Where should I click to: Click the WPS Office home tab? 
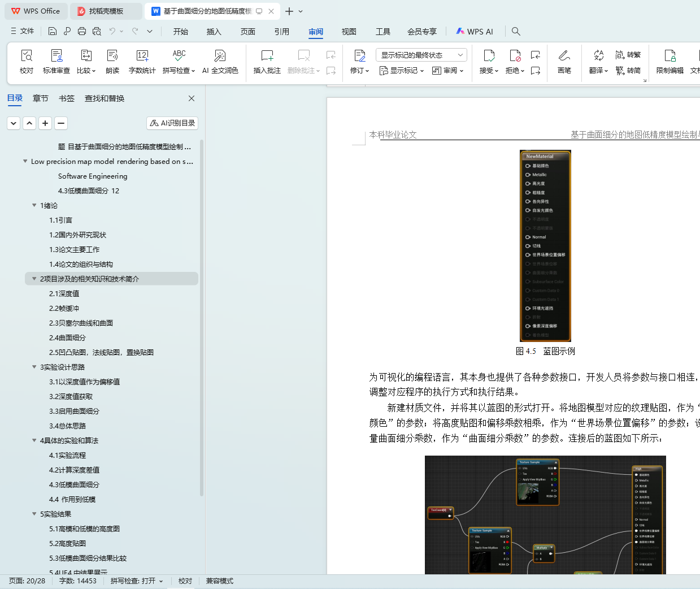pos(36,11)
